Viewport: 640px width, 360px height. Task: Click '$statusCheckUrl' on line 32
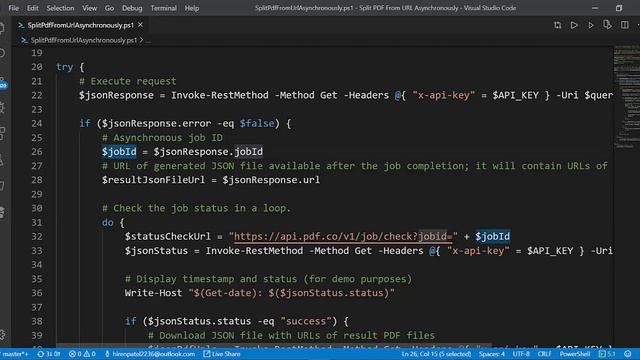coord(168,236)
